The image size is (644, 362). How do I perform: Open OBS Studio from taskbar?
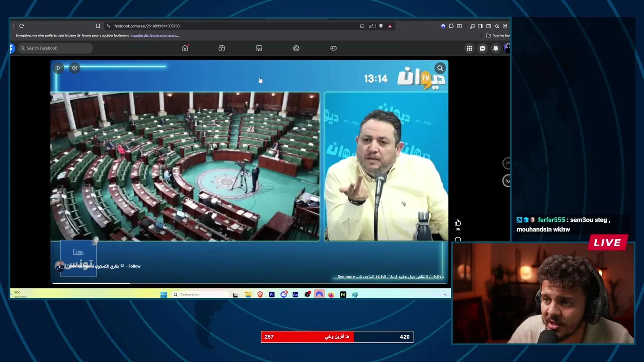click(307, 295)
